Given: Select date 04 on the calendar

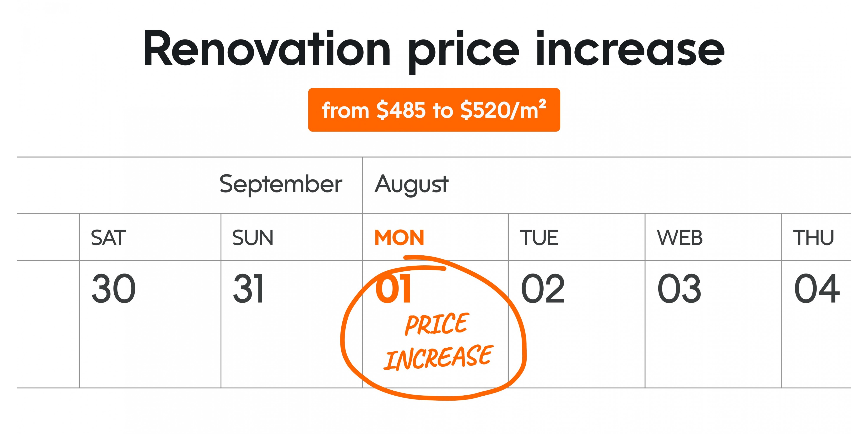Looking at the screenshot, I should (817, 289).
